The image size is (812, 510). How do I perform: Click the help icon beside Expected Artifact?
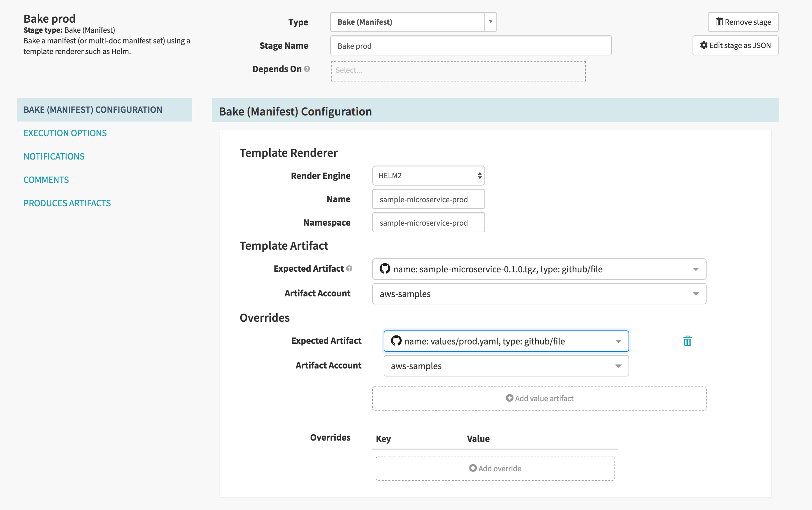349,268
